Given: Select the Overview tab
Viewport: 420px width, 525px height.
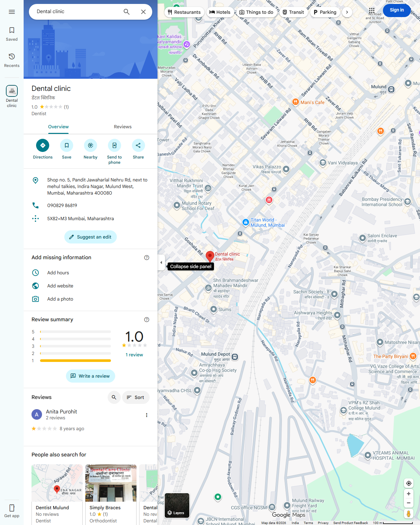Looking at the screenshot, I should [58, 127].
